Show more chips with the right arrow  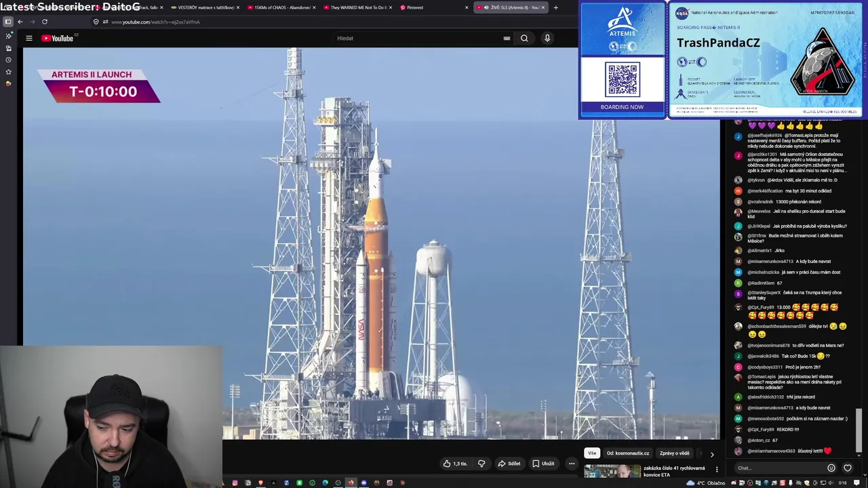point(711,454)
